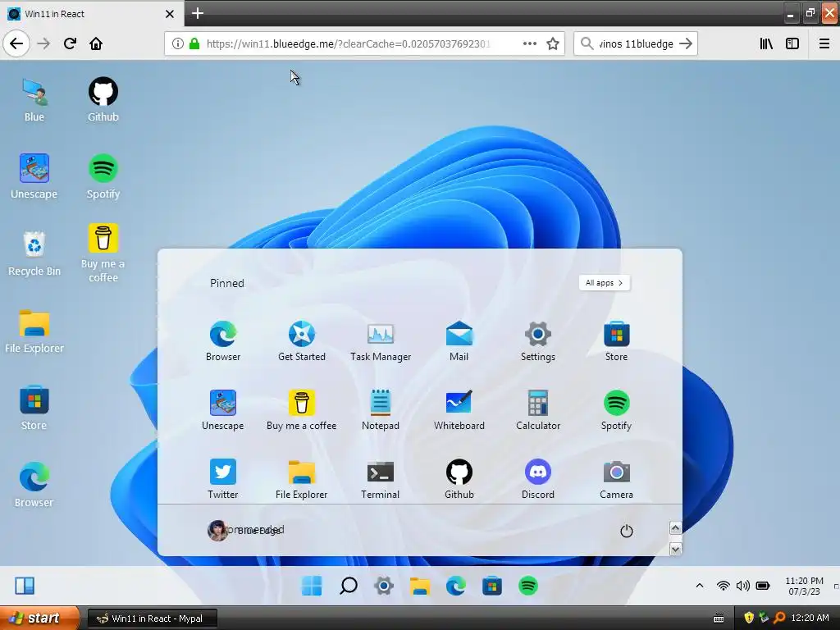Click the win11.blueedge.me address bar
840x630 pixels.
point(348,43)
